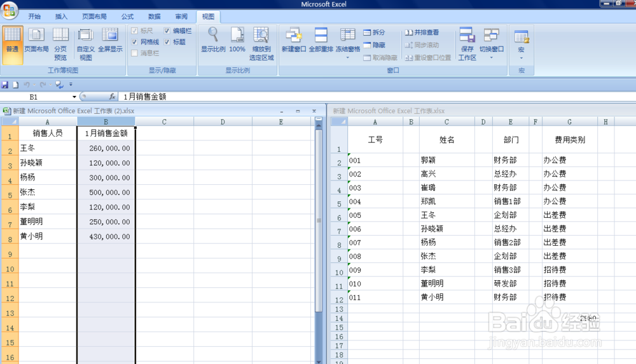Hide (隐藏) the current window

pyautogui.click(x=374, y=45)
